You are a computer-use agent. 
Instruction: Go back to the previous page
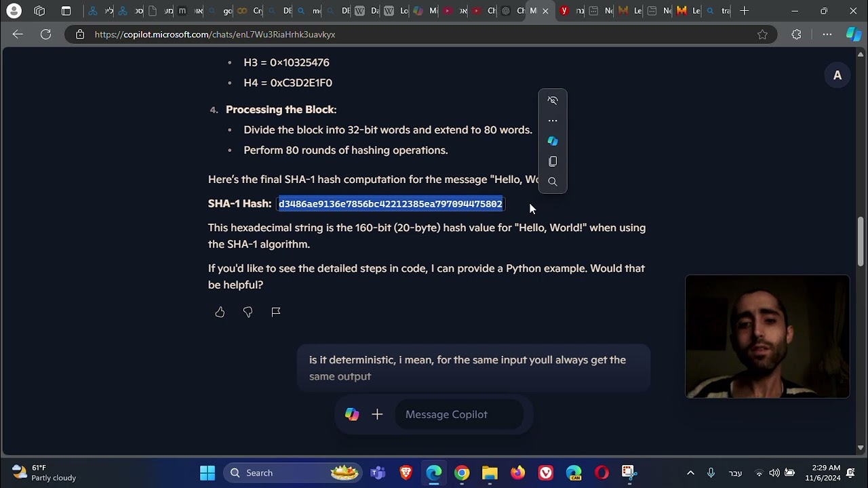coord(18,35)
